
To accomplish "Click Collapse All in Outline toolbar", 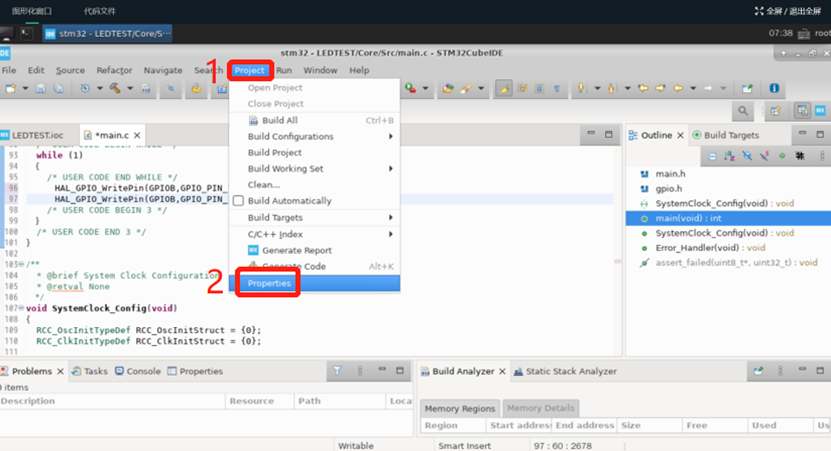I will click(x=712, y=156).
